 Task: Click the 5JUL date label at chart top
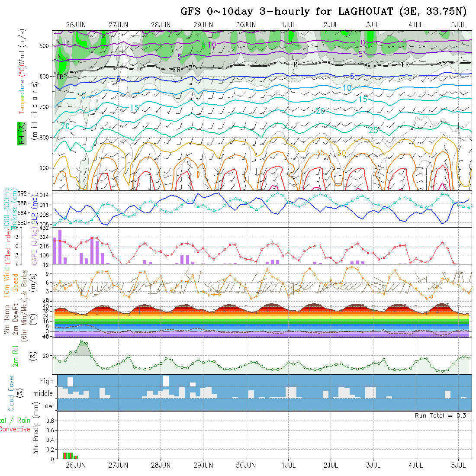coord(458,25)
